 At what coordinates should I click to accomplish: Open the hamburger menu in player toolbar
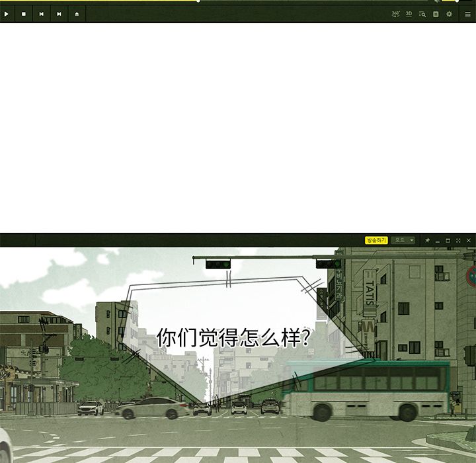coord(467,14)
